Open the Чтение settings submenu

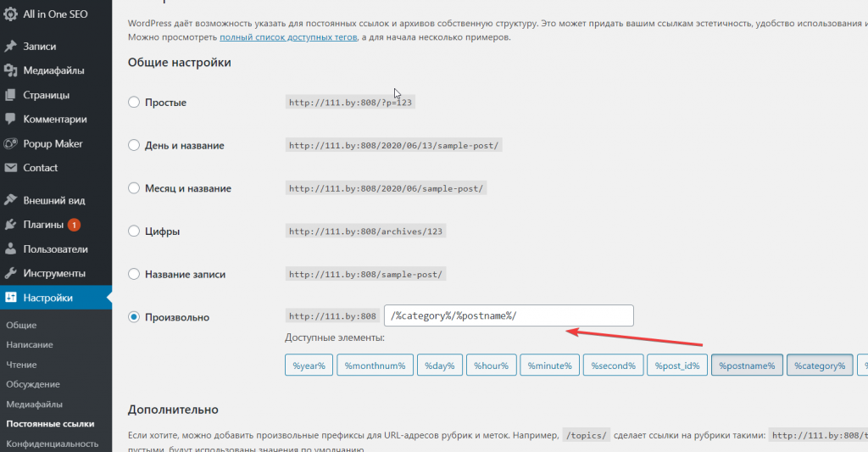pos(21,365)
